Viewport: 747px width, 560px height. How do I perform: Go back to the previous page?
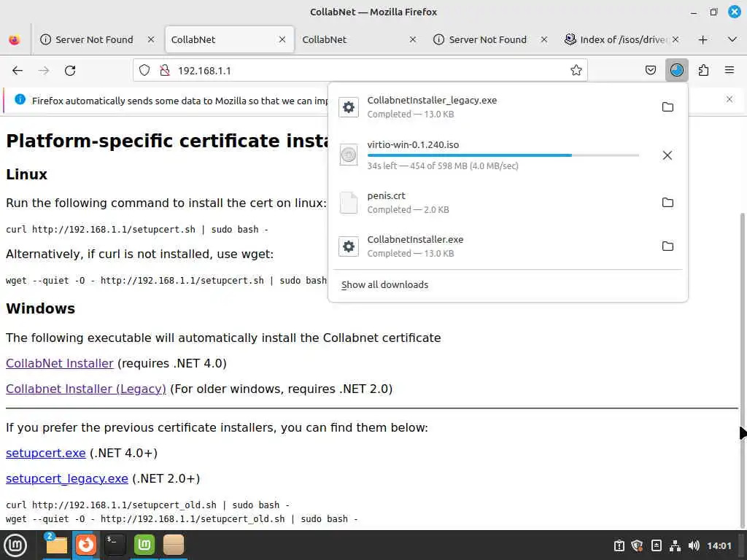(x=18, y=71)
